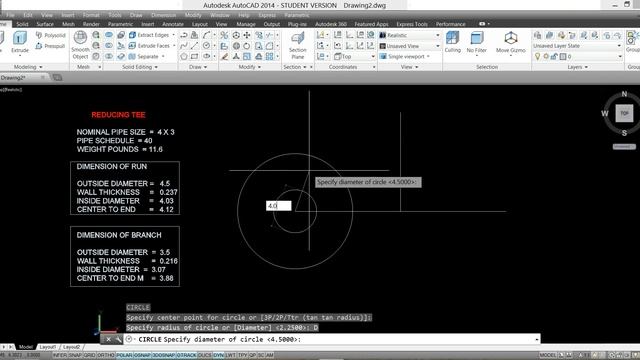Toggle OTRACK in status bar
Image resolution: width=640 pixels, height=360 pixels.
(x=187, y=356)
